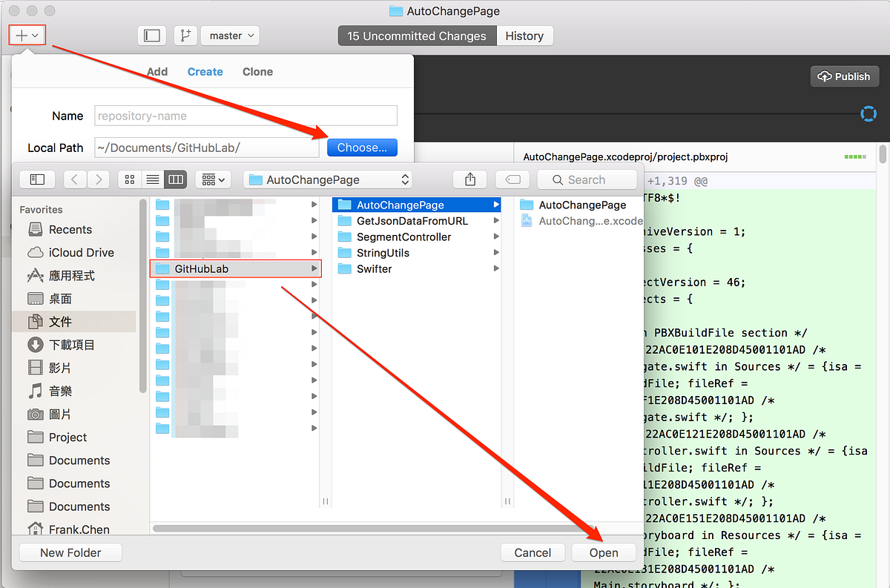Click the repository-name input field
The image size is (890, 588).
(245, 116)
